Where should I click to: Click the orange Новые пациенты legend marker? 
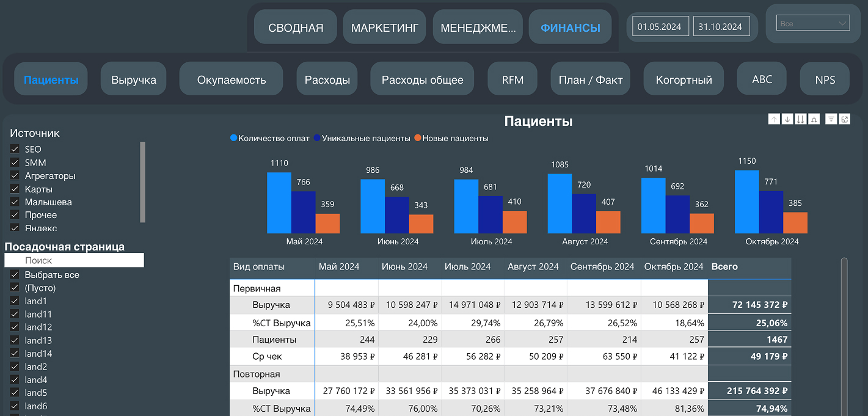[418, 139]
